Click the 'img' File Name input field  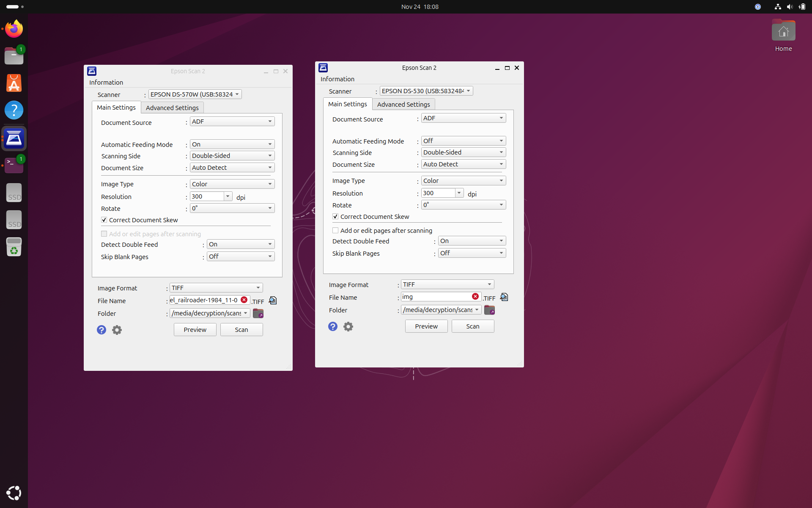pos(436,297)
